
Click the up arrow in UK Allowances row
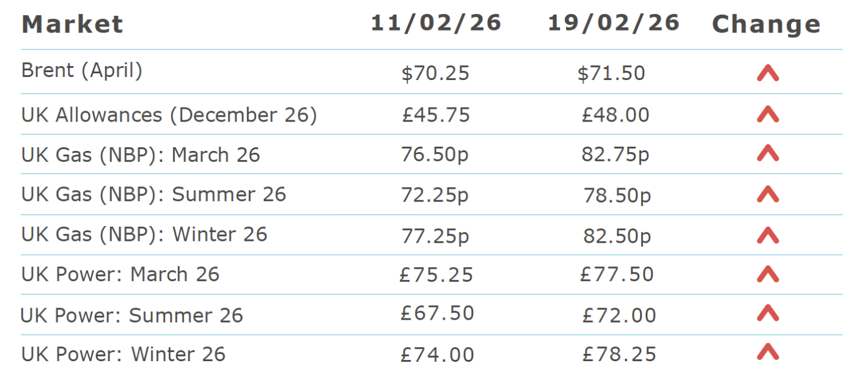coord(768,114)
